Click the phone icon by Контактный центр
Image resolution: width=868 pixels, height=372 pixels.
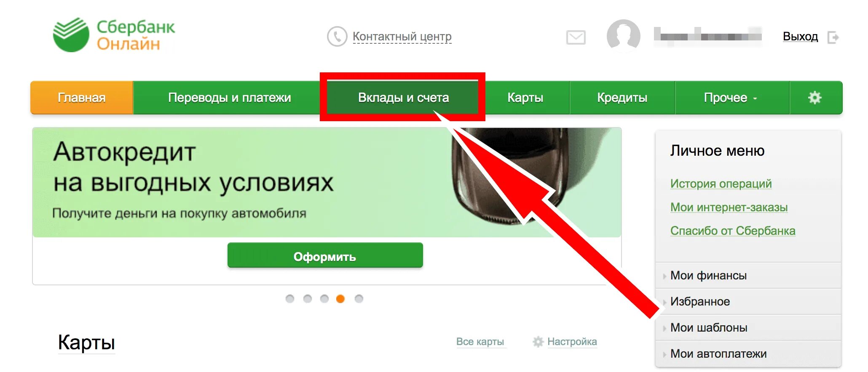click(x=337, y=37)
